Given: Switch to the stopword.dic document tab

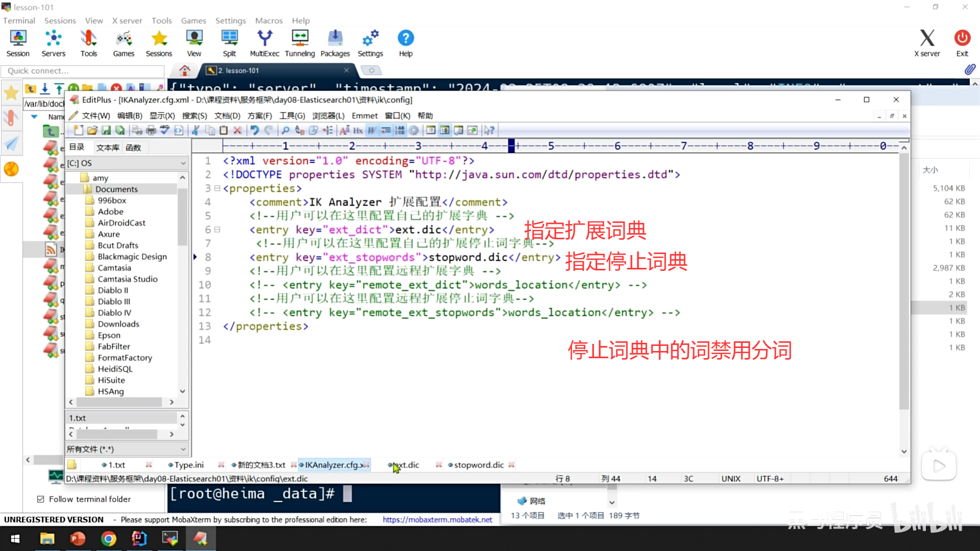Looking at the screenshot, I should [x=479, y=465].
